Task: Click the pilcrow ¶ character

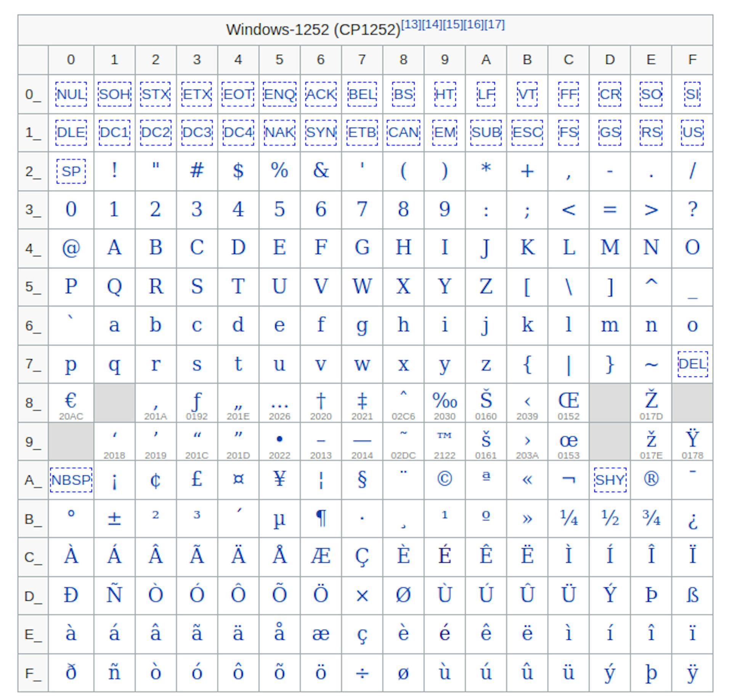Action: (321, 518)
